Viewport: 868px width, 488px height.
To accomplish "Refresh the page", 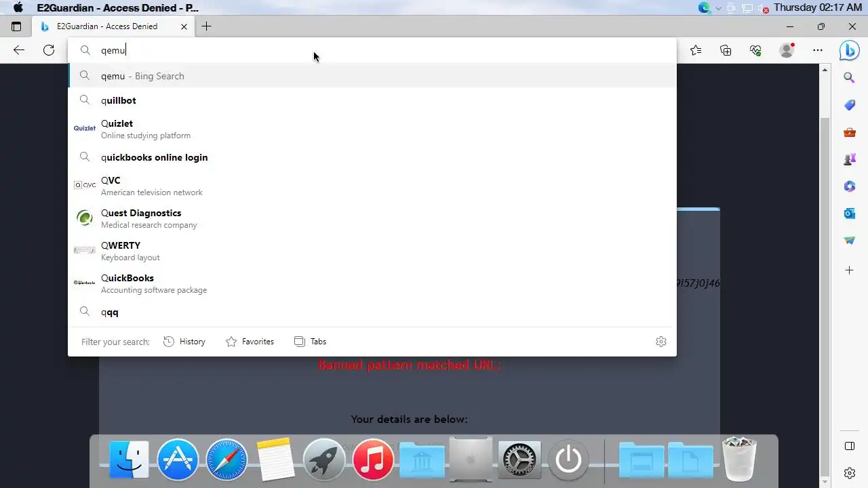I will [49, 50].
